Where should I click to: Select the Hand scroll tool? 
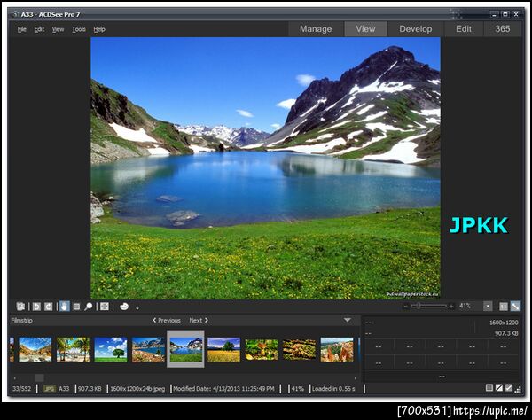(x=65, y=307)
